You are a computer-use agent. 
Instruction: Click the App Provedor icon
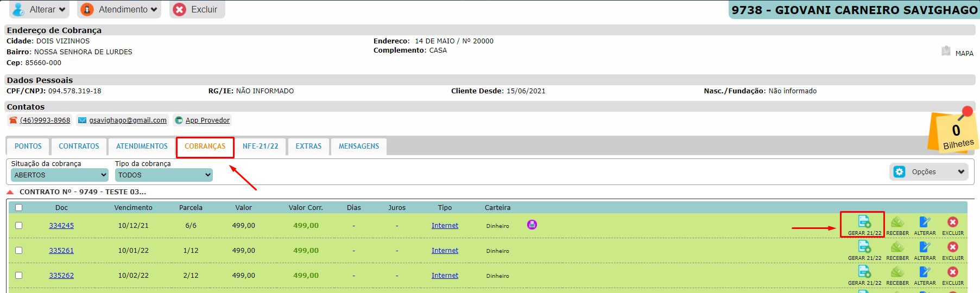coord(179,120)
